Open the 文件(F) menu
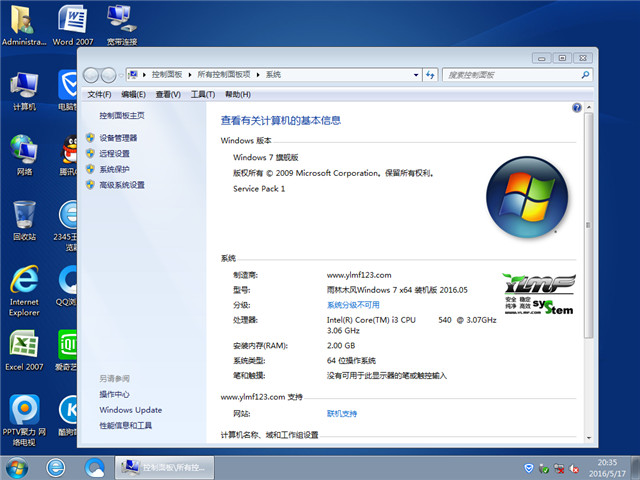The image size is (640, 480). (99, 94)
